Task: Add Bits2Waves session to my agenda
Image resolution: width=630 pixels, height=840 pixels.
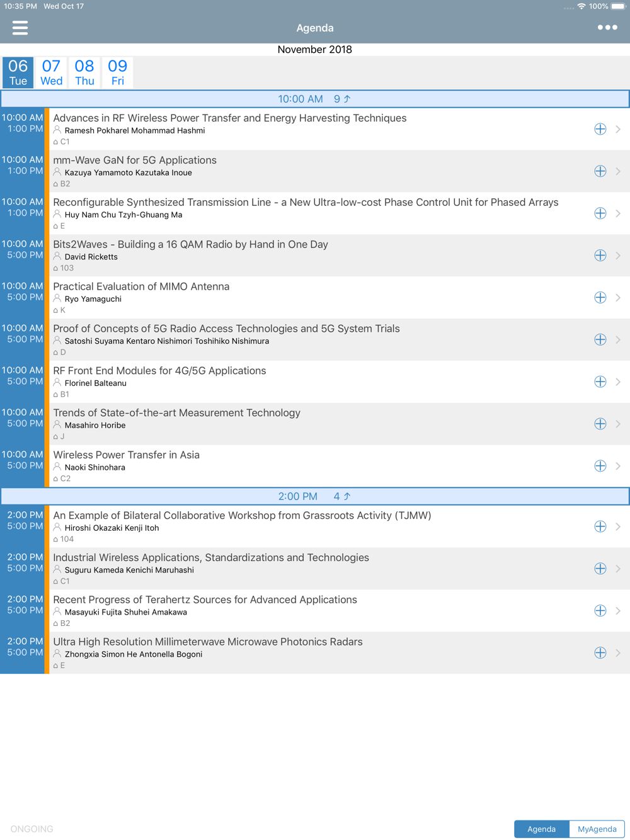Action: pos(600,256)
